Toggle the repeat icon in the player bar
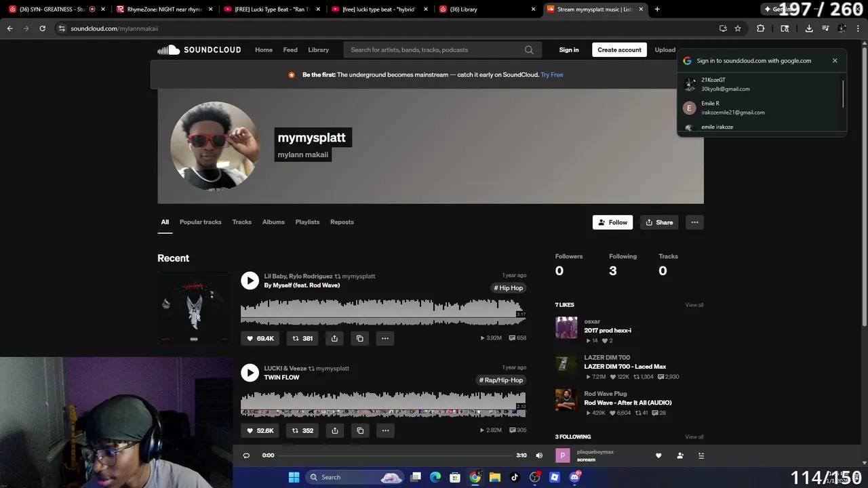Viewport: 868px width, 488px height. [246, 455]
